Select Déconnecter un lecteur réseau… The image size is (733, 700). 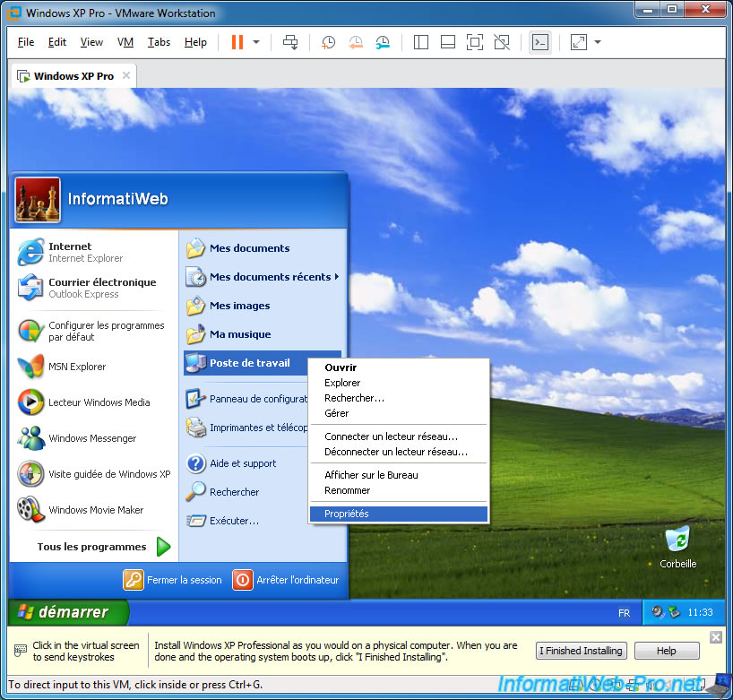(398, 452)
